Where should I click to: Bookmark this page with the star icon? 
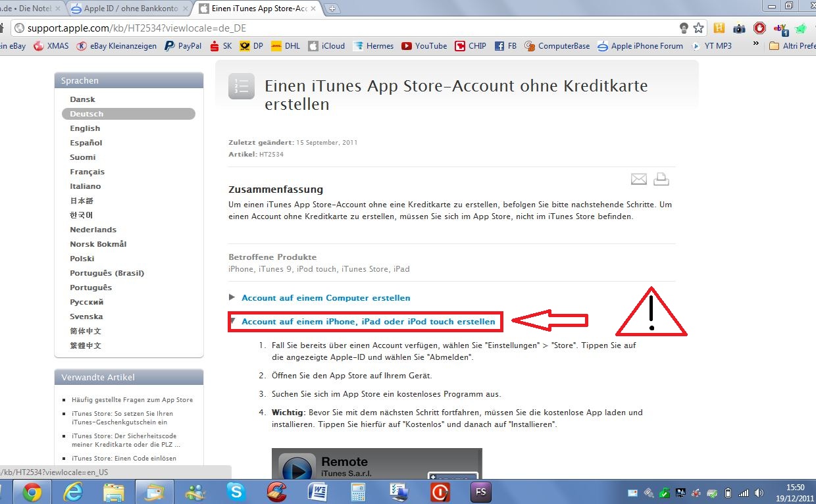click(x=699, y=28)
